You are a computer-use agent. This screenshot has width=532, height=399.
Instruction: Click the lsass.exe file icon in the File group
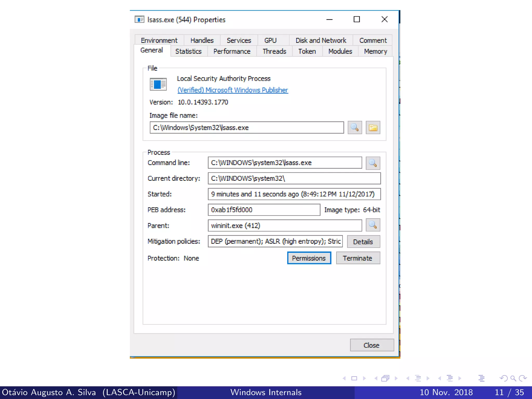pos(158,84)
